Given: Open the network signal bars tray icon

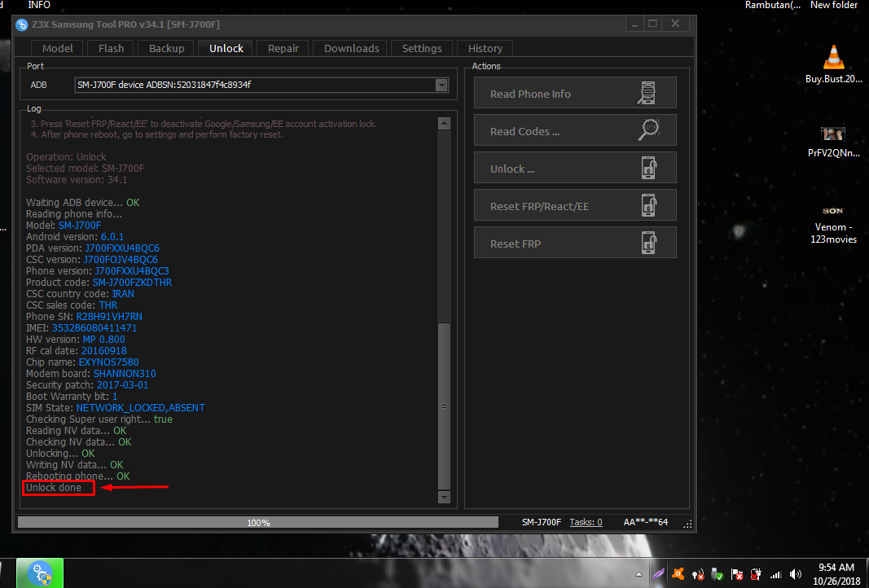Looking at the screenshot, I should coord(776,575).
